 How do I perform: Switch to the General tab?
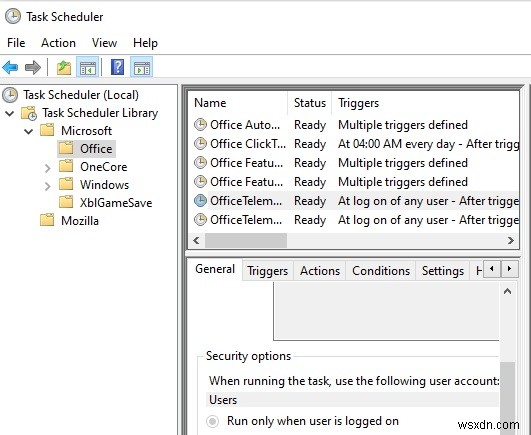pyautogui.click(x=215, y=269)
